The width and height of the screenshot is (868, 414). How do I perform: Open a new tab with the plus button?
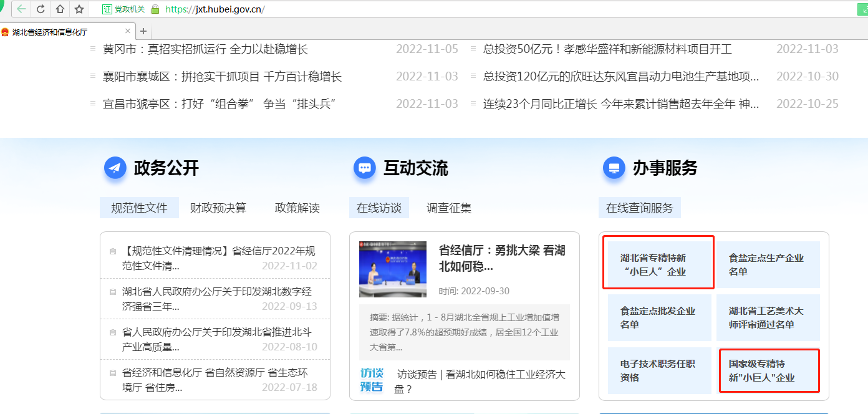(x=143, y=31)
